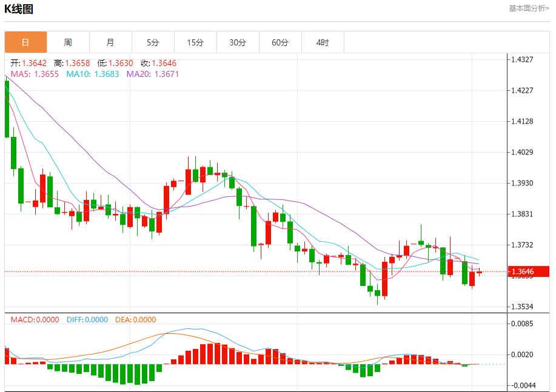The width and height of the screenshot is (556, 392).
Task: Open the 4时 interval tab
Action: pyautogui.click(x=323, y=42)
